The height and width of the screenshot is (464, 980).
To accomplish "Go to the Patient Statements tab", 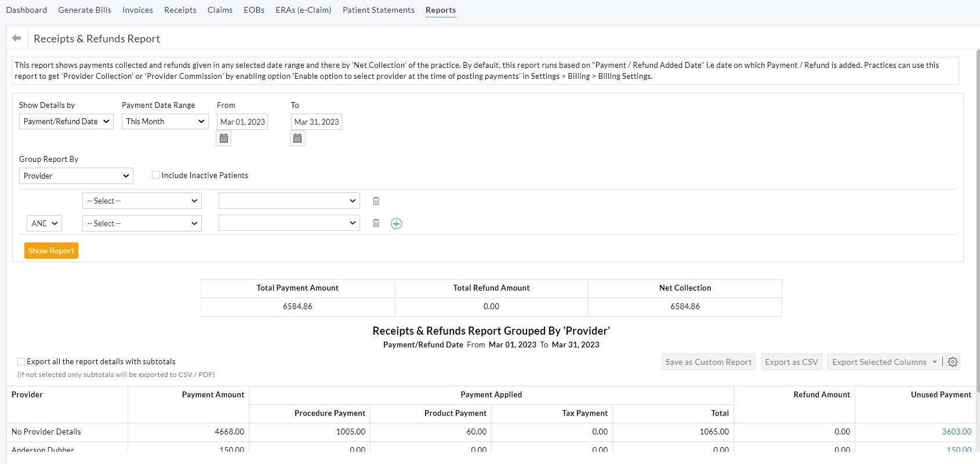I will 379,10.
